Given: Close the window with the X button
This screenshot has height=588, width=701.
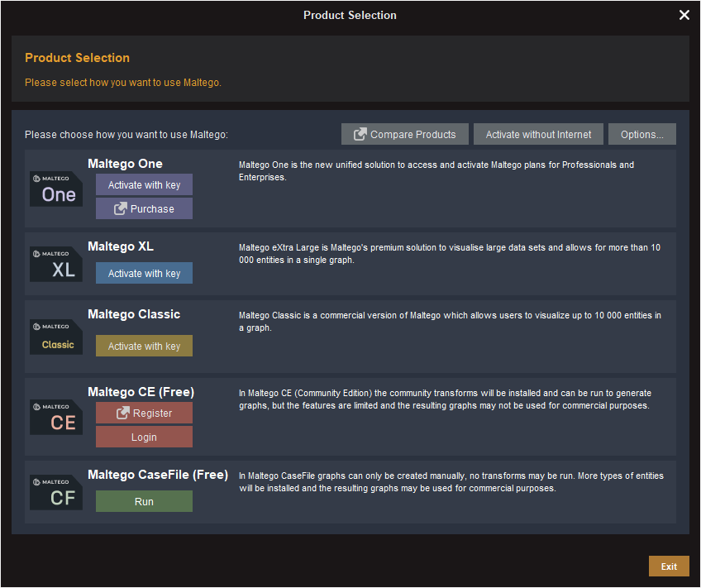Looking at the screenshot, I should [x=684, y=14].
